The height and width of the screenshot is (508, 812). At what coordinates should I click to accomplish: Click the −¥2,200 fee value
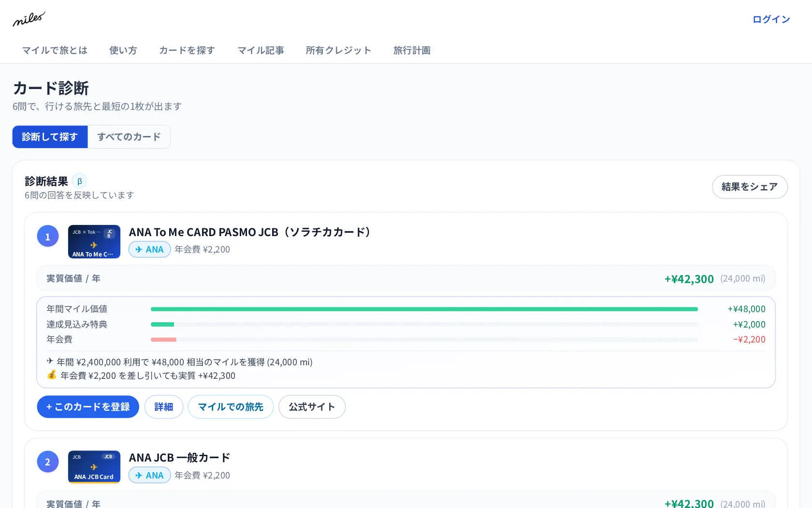pos(749,340)
